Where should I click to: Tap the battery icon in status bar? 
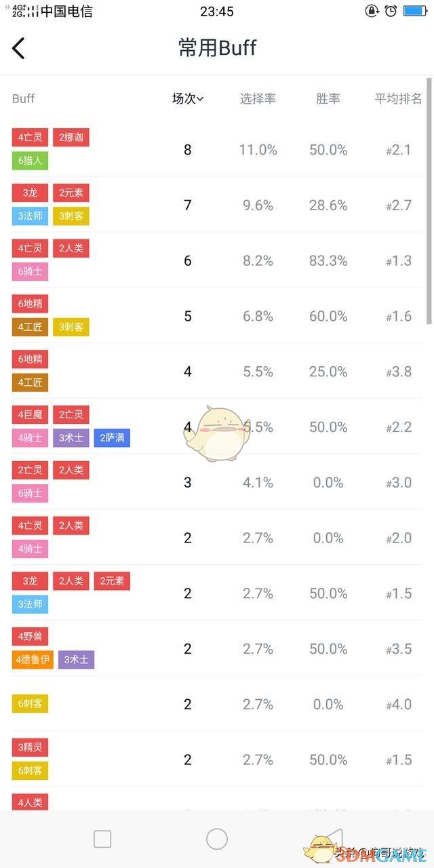click(414, 11)
